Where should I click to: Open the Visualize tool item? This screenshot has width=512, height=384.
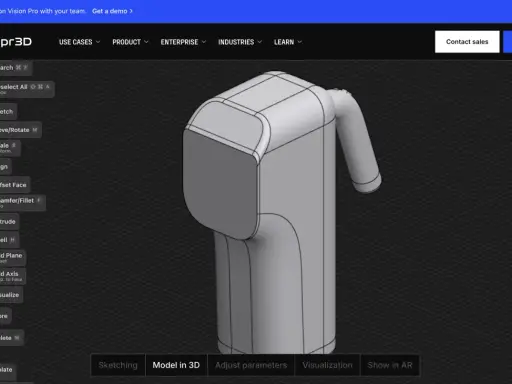(11, 295)
